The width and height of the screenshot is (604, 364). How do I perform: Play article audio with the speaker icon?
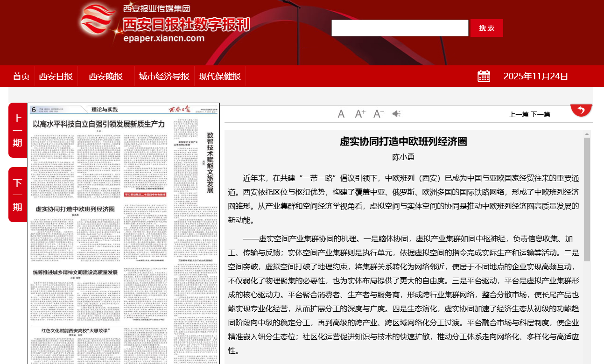coord(397,114)
